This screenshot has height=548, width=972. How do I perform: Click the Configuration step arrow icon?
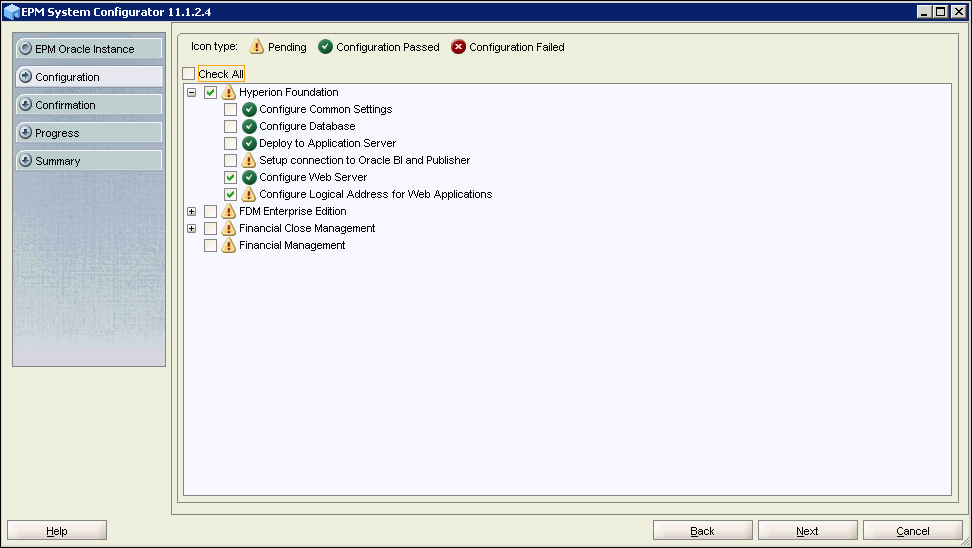tap(25, 76)
